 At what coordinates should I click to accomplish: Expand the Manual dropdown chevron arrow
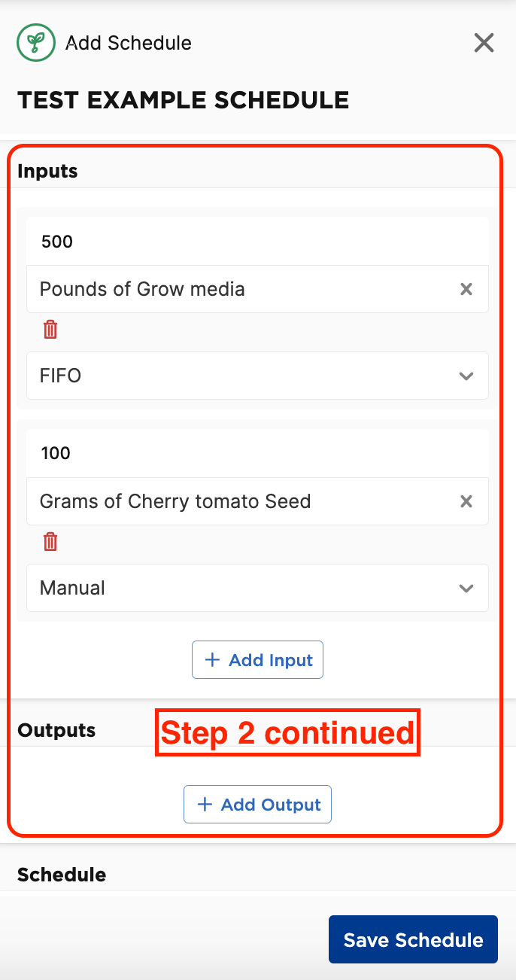(466, 588)
